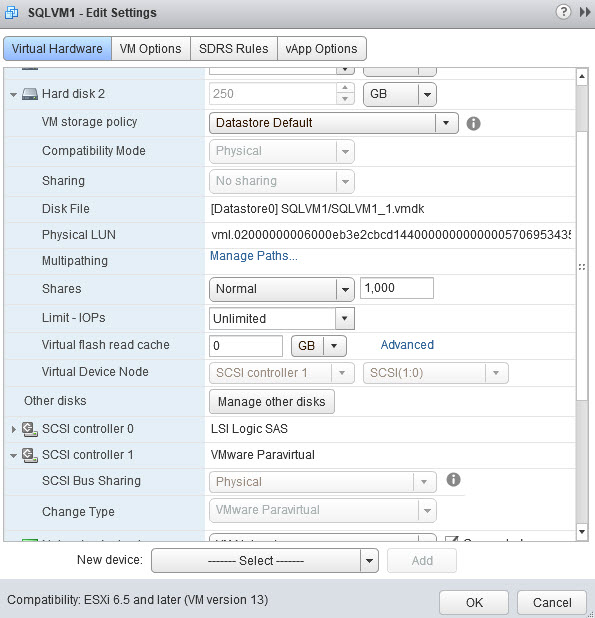Decrease hard disk size with down stepper

click(x=345, y=99)
